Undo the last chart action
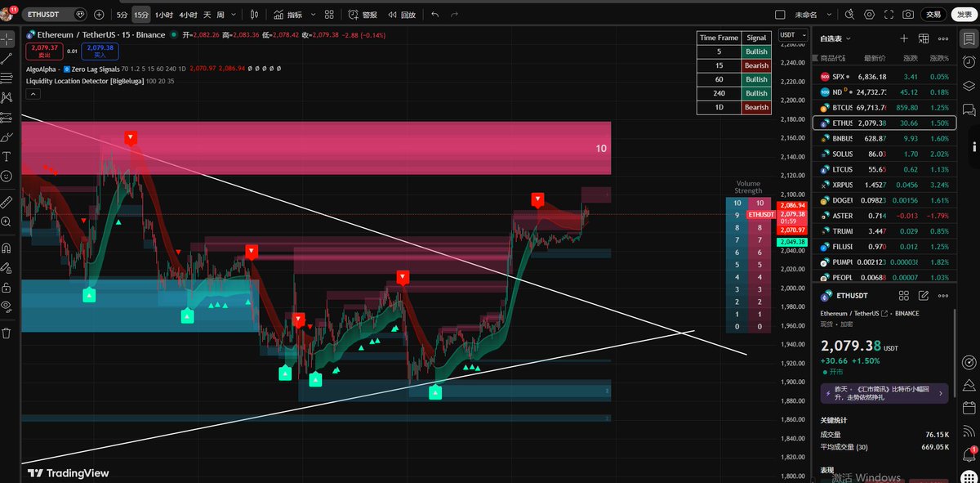Viewport: 980px width, 483px height. coord(434,15)
